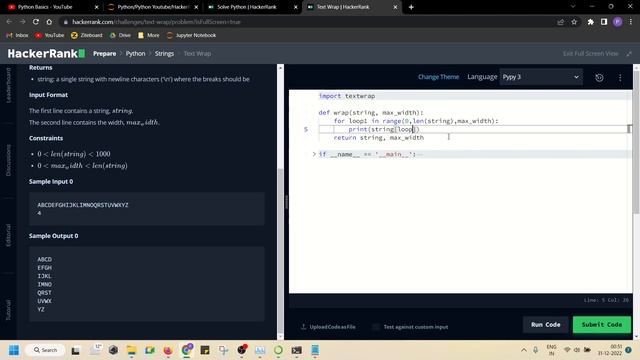Close the Python Basics - YouTube tab
Image resolution: width=640 pixels, height=360 pixels.
tap(96, 7)
